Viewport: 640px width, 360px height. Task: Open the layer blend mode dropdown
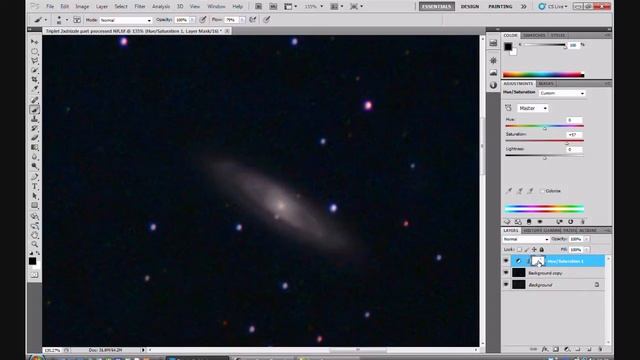[526, 239]
